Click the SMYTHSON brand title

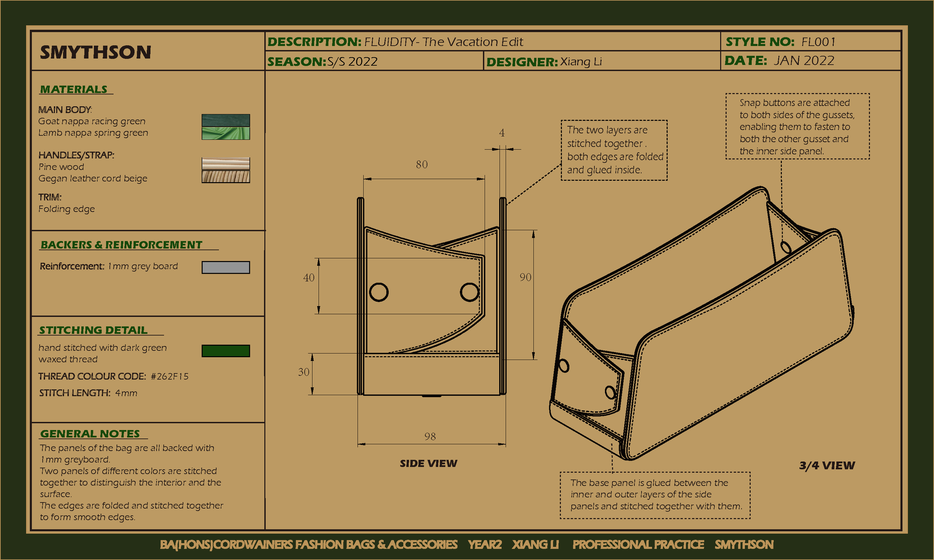coord(96,52)
